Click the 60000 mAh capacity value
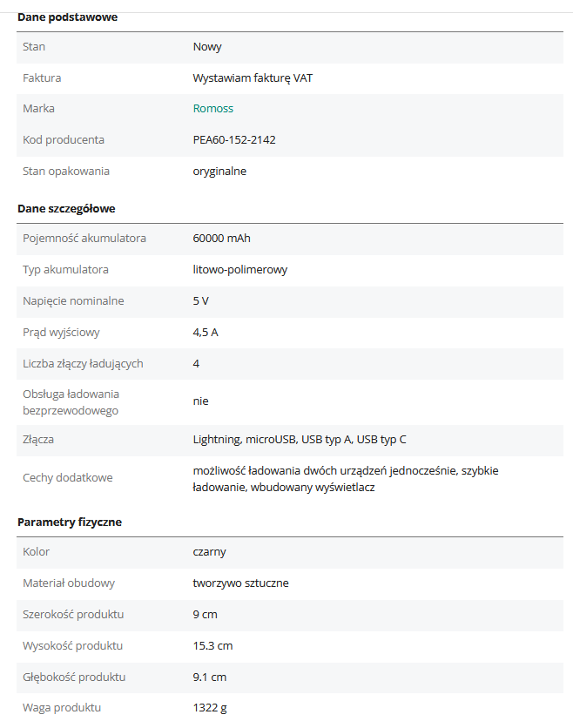This screenshot has height=728, width=573. (221, 239)
